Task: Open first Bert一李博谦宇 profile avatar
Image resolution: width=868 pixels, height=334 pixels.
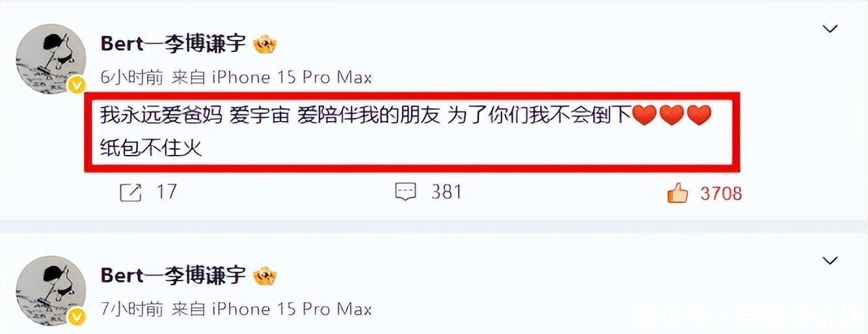Action: click(51, 59)
